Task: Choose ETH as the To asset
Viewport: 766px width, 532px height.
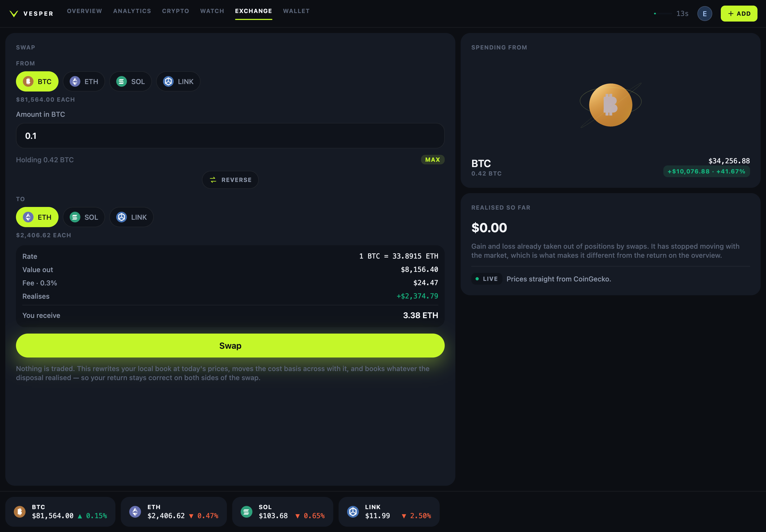Action: (37, 217)
